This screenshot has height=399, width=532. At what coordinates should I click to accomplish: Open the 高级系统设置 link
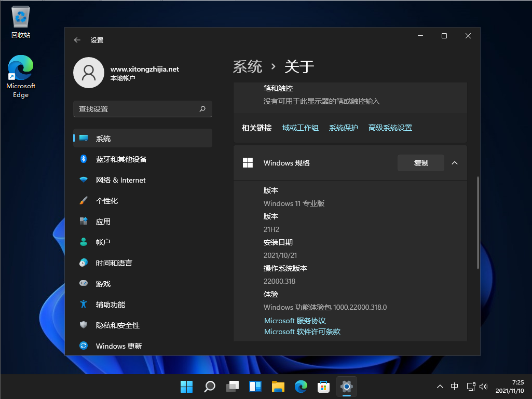click(x=390, y=127)
